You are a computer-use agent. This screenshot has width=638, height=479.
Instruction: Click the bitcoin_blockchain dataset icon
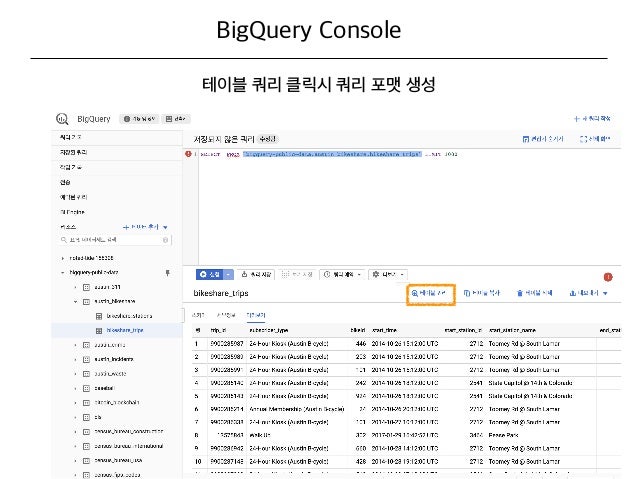pyautogui.click(x=86, y=403)
